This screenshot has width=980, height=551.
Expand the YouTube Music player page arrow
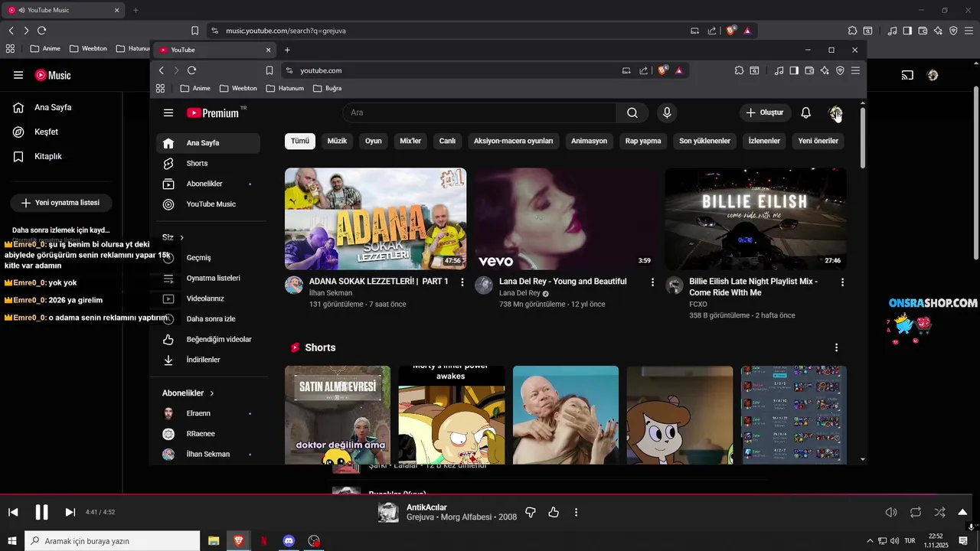coord(962,512)
